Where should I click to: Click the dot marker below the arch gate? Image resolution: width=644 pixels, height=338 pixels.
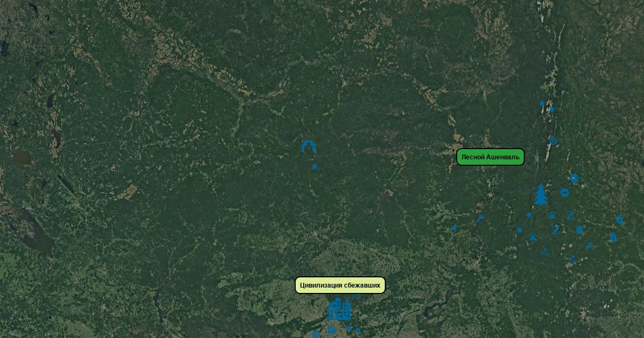(315, 166)
